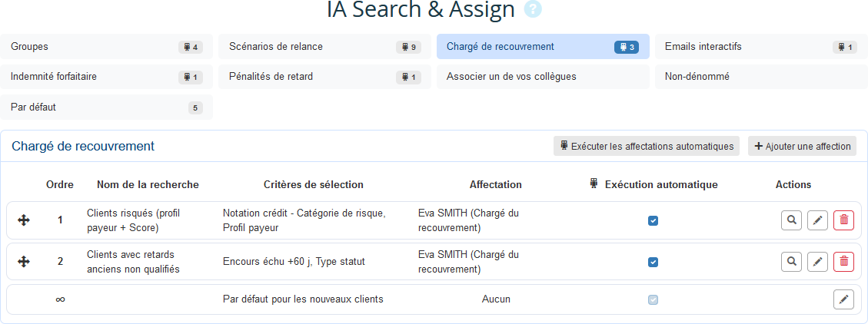Select the Groupes tab
The width and height of the screenshot is (868, 324).
pyautogui.click(x=106, y=47)
